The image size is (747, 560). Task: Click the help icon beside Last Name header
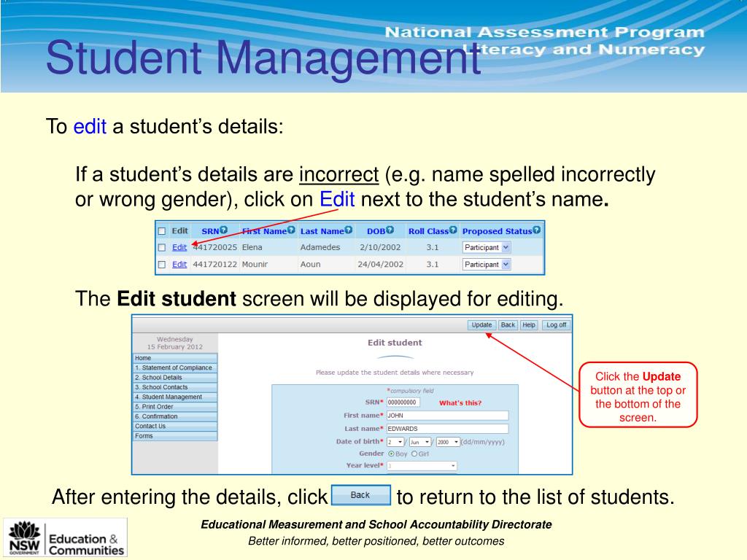pos(348,230)
